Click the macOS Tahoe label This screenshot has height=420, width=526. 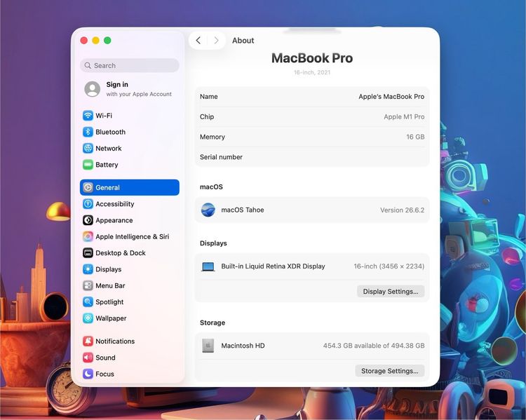click(242, 210)
